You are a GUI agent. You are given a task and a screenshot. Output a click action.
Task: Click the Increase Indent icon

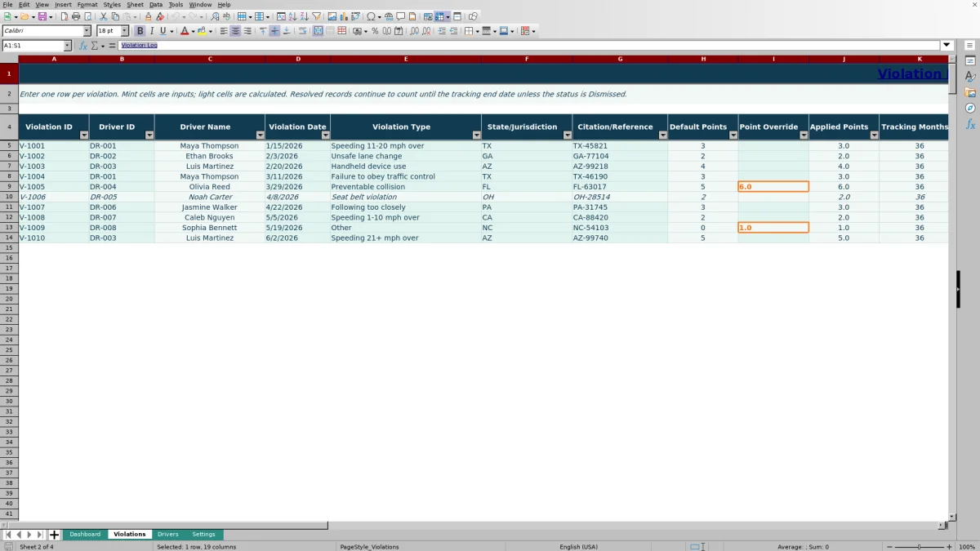tap(442, 31)
